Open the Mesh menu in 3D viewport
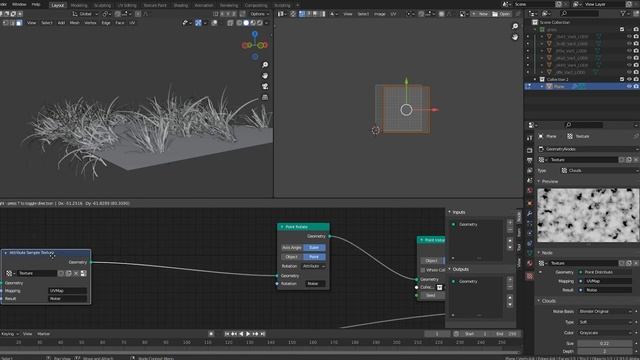The image size is (640, 360). pos(75,23)
